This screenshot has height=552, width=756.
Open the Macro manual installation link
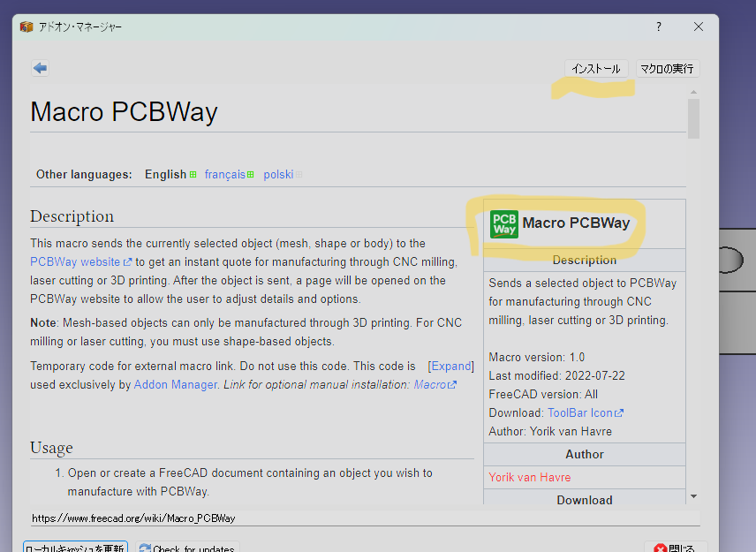(x=435, y=385)
